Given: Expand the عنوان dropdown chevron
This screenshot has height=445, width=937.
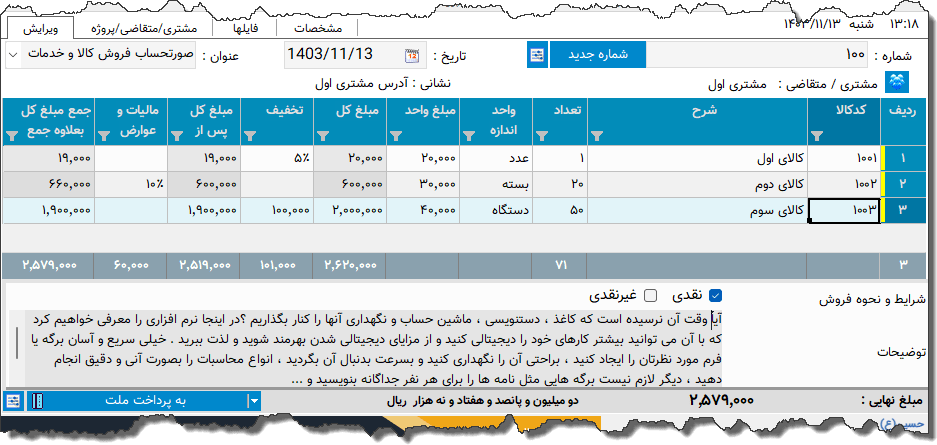Looking at the screenshot, I should point(13,55).
